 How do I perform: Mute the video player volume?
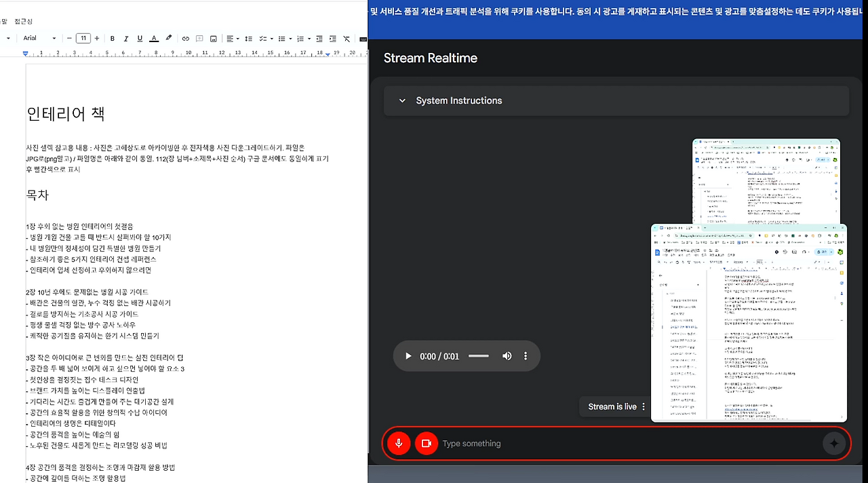pos(507,355)
